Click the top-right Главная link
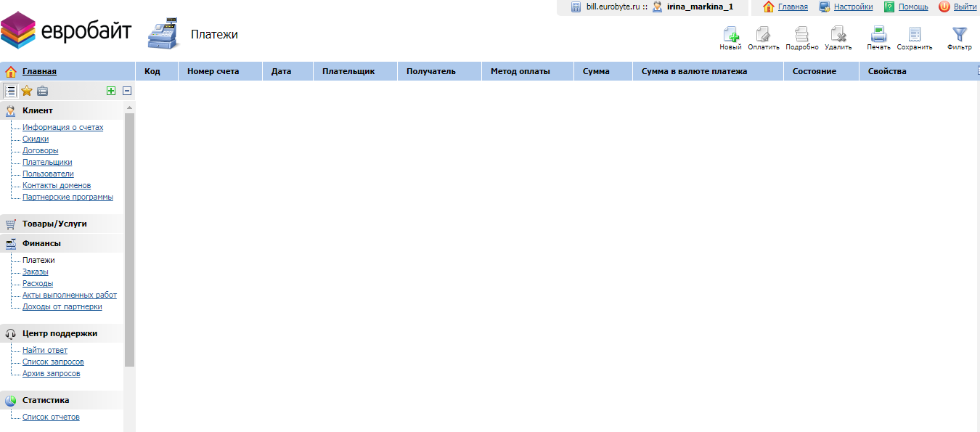Screen dimensions: 980x432 point(793,7)
